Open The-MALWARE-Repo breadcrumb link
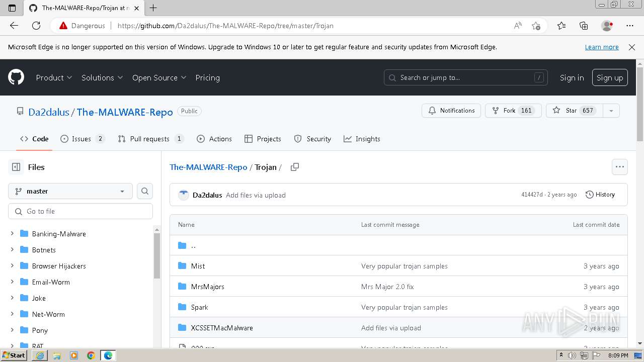The height and width of the screenshot is (362, 644). pos(208,167)
